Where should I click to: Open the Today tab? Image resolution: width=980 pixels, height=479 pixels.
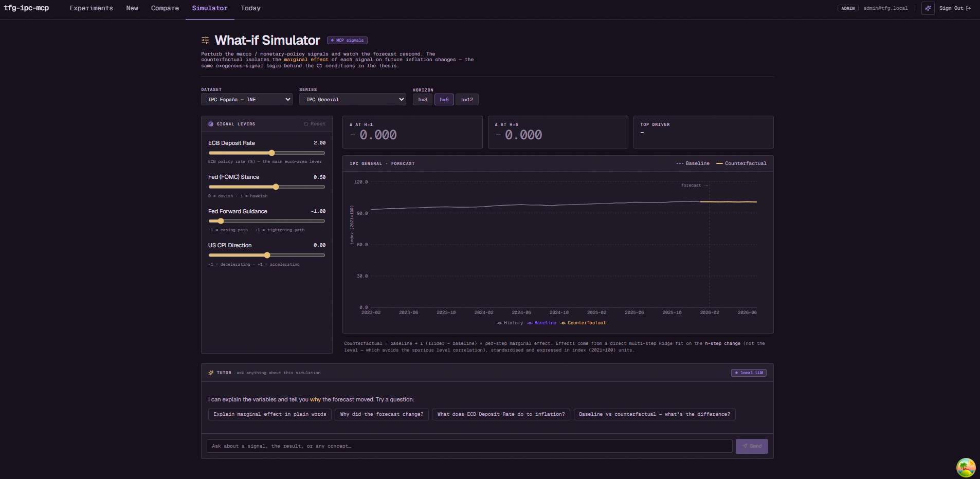(x=250, y=8)
